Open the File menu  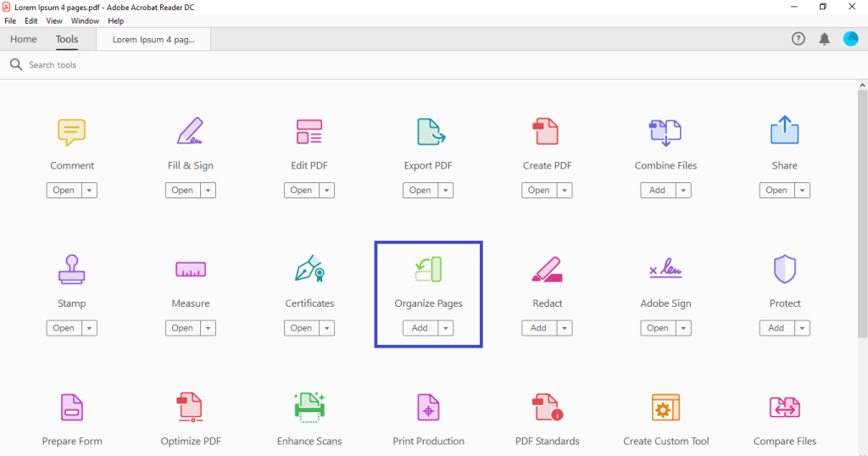(10, 21)
